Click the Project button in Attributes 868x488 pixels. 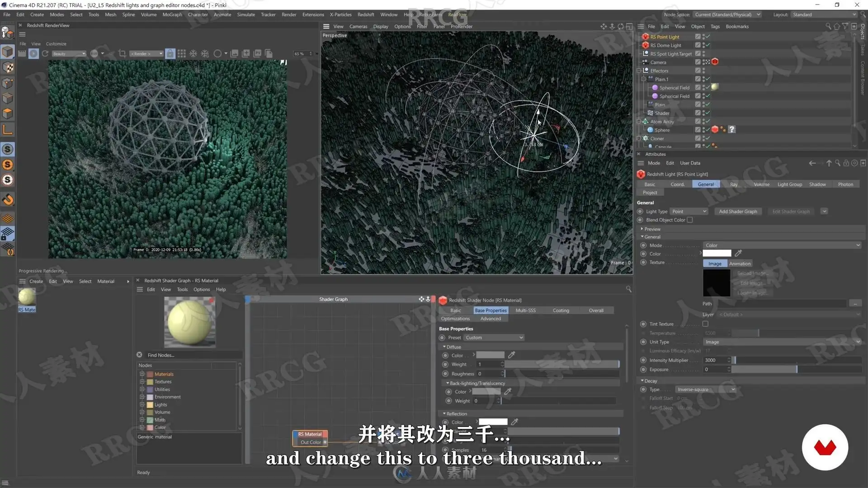[650, 192]
